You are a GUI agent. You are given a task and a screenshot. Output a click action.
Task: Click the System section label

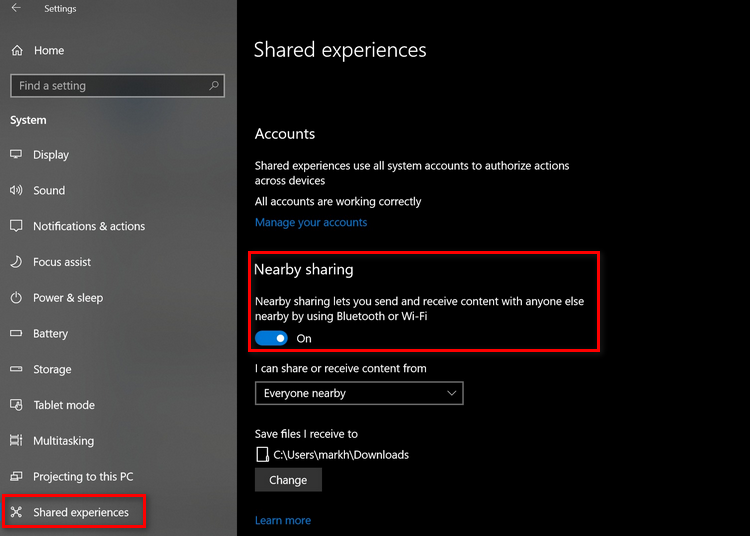28,120
